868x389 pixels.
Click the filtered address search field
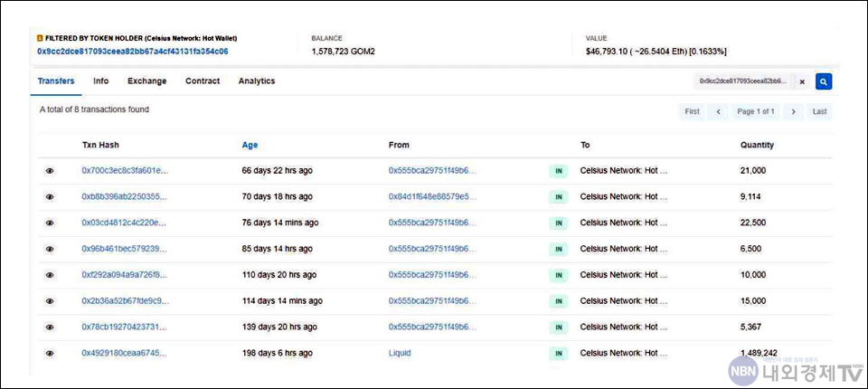tap(741, 81)
